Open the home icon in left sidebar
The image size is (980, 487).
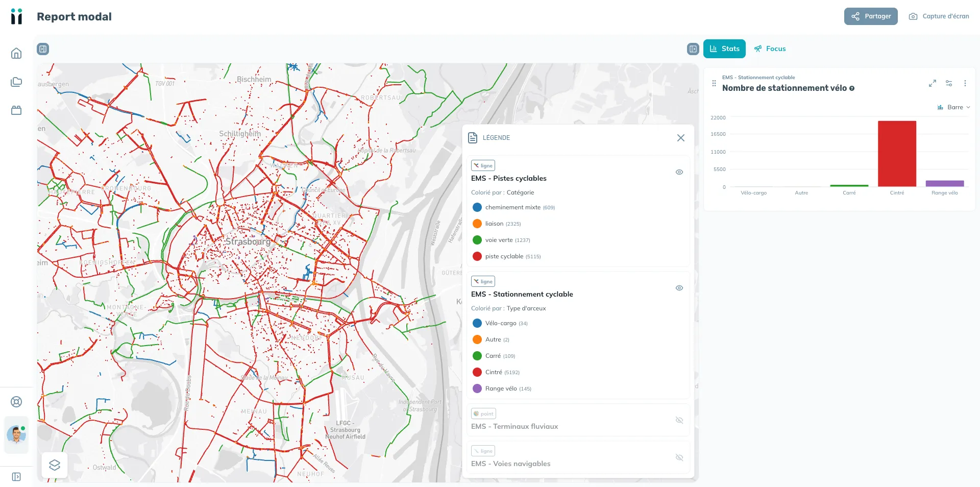click(16, 53)
